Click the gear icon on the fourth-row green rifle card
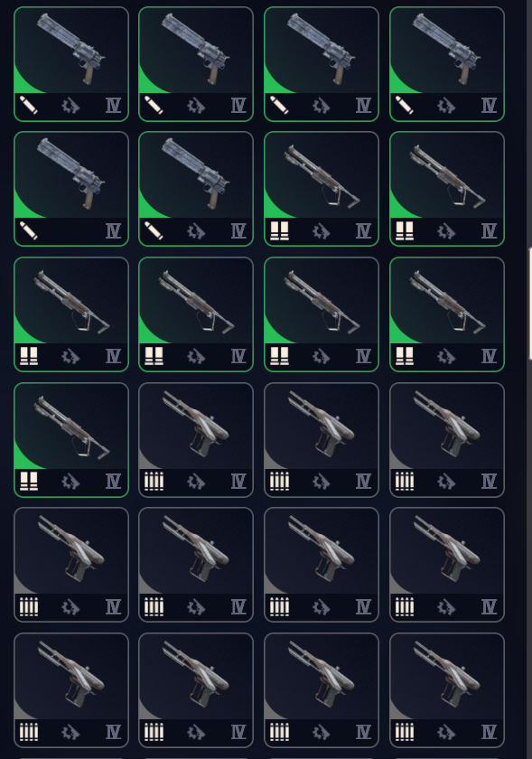Image resolution: width=532 pixels, height=759 pixels. click(70, 481)
